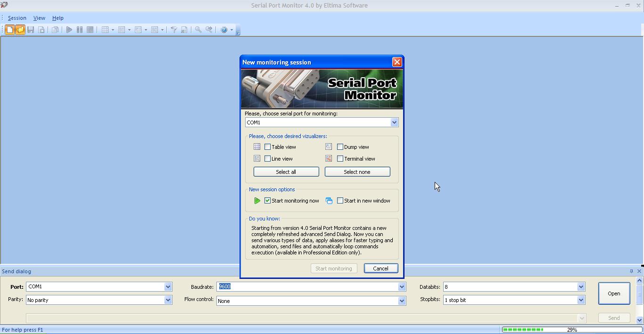Image resolution: width=644 pixels, height=334 pixels.
Task: Enable the Line view checkbox
Action: click(x=267, y=159)
